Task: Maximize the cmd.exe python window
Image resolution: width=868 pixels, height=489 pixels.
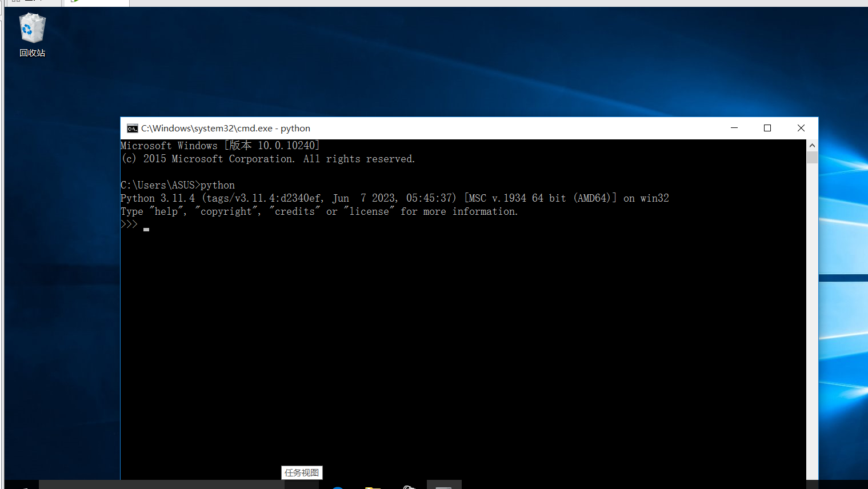Action: [x=767, y=128]
